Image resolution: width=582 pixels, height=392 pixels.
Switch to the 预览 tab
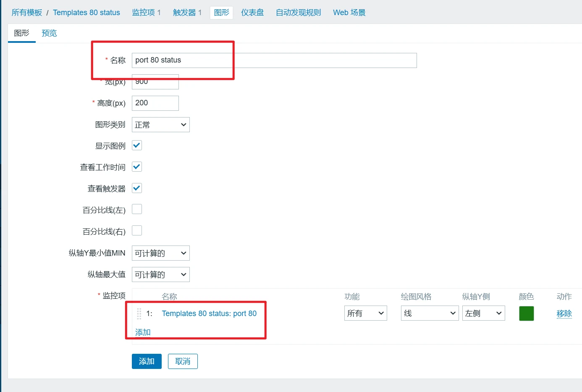click(x=49, y=33)
